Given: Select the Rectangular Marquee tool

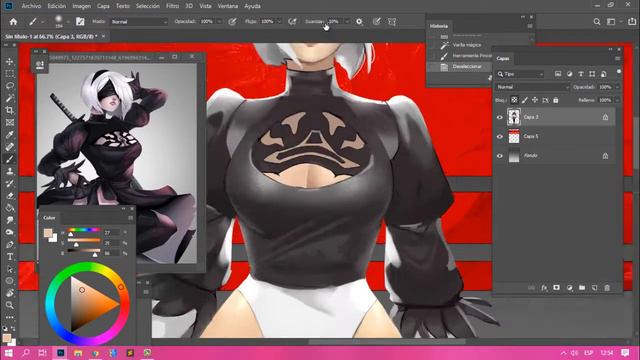Looking at the screenshot, I should [x=10, y=74].
